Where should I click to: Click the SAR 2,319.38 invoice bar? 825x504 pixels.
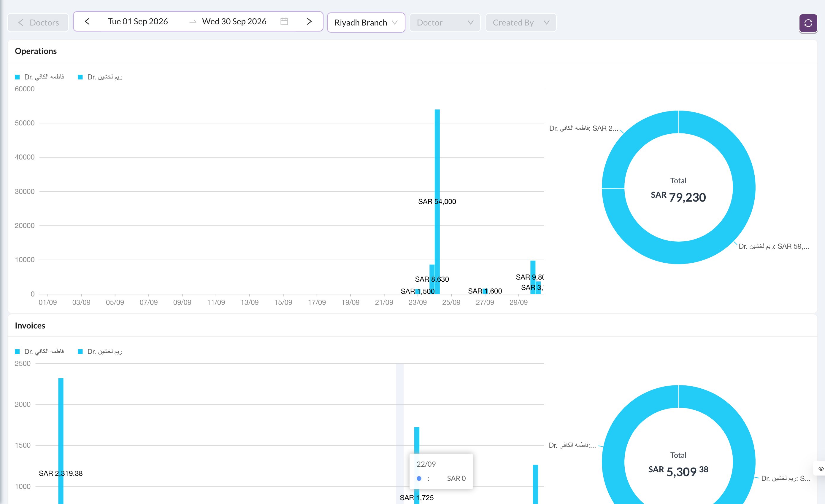coord(61,441)
